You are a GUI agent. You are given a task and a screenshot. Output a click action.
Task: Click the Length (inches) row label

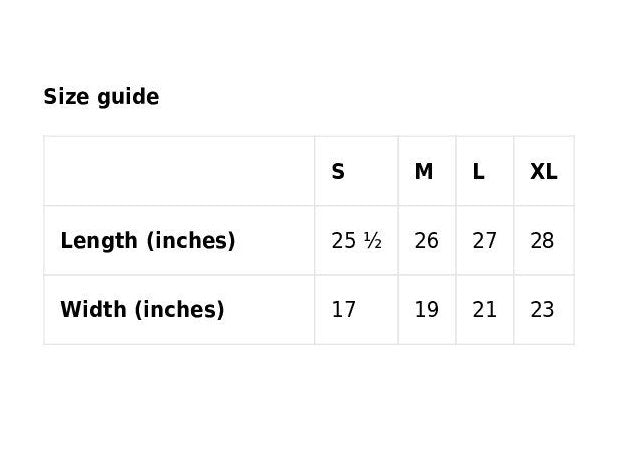pos(148,241)
